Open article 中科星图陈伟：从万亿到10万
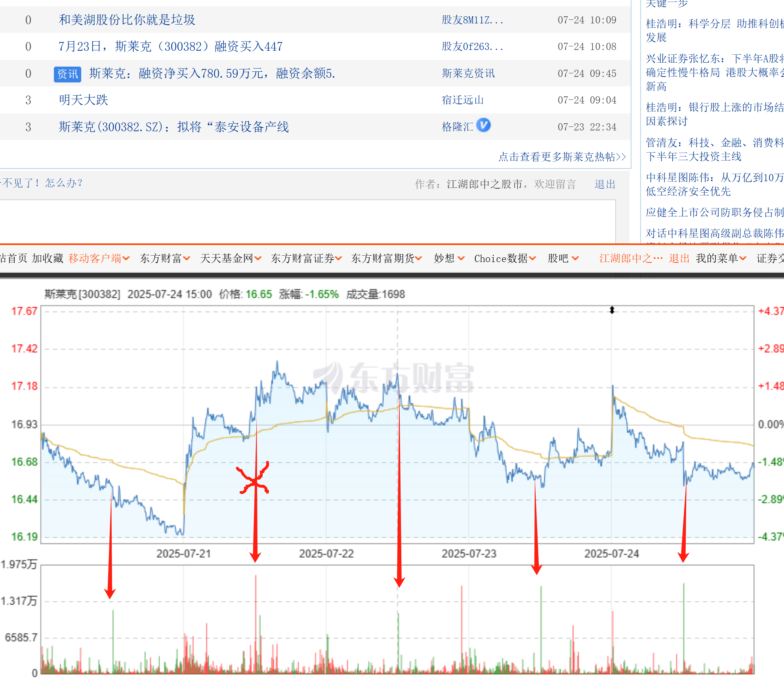 click(715, 184)
